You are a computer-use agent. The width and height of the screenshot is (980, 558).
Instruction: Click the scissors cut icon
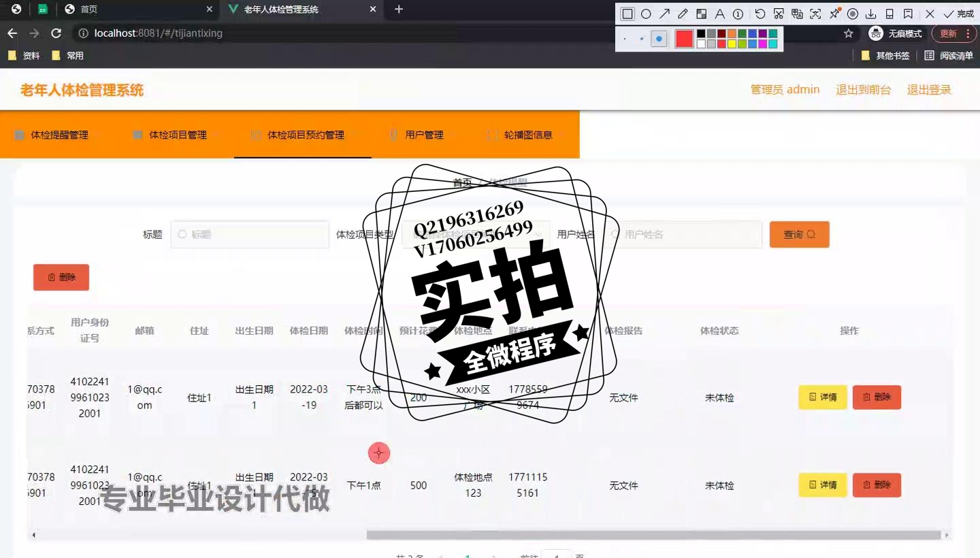[779, 14]
